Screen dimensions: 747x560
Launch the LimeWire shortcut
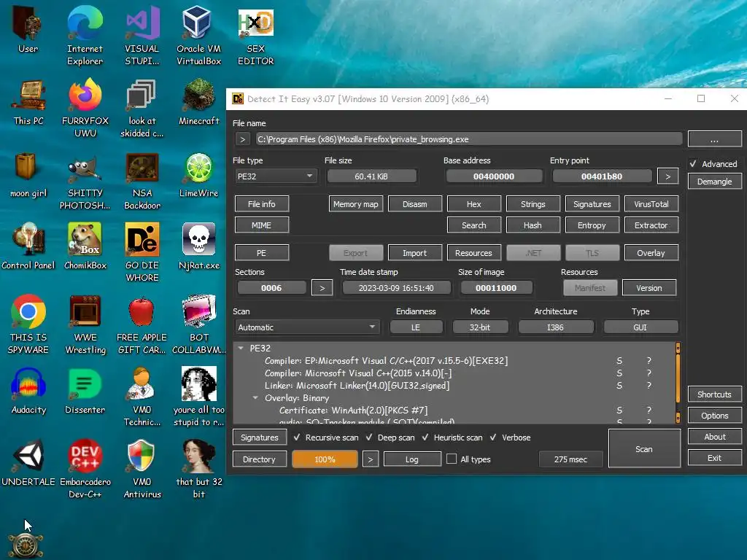pyautogui.click(x=198, y=175)
